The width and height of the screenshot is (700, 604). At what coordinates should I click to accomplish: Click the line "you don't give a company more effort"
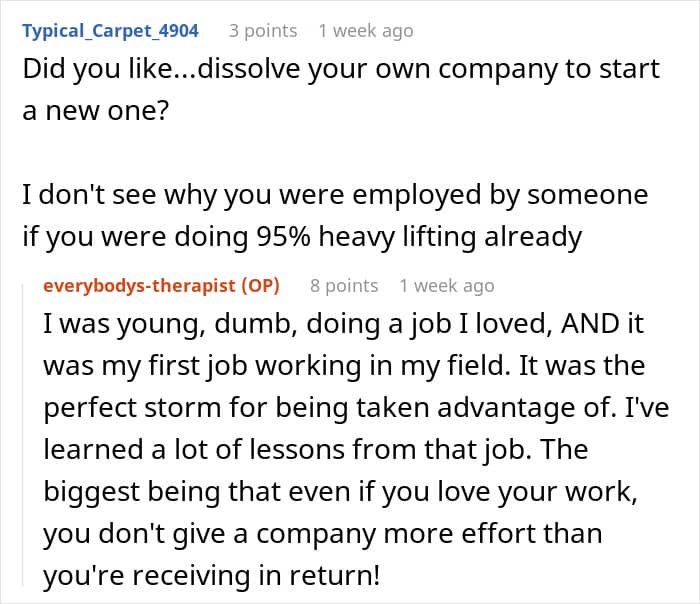[323, 533]
